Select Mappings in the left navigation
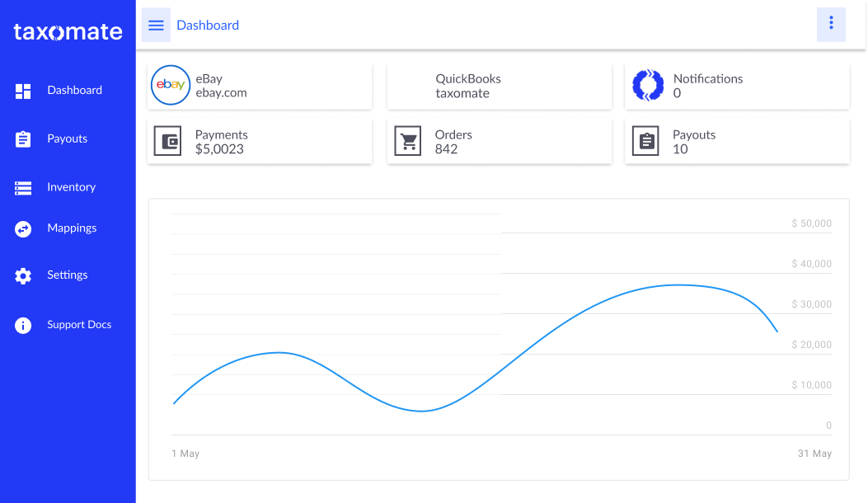The width and height of the screenshot is (868, 503). (72, 228)
